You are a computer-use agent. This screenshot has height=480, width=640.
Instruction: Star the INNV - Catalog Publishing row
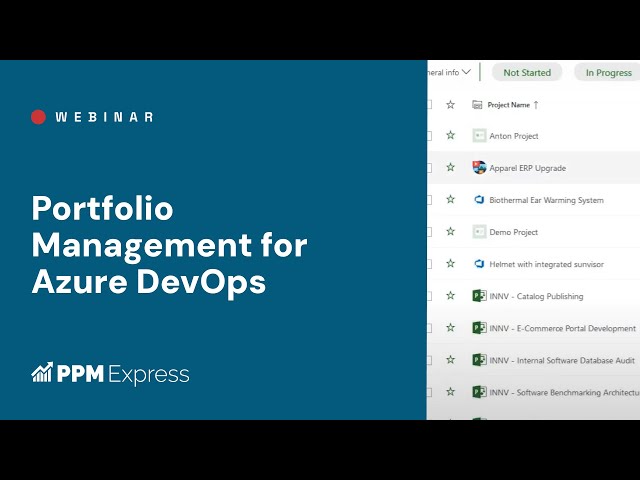[450, 296]
